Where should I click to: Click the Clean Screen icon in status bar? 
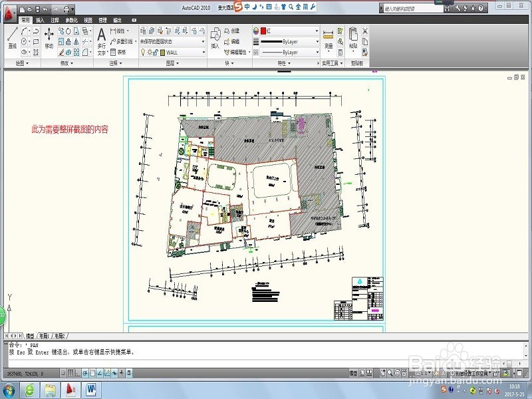tap(519, 373)
